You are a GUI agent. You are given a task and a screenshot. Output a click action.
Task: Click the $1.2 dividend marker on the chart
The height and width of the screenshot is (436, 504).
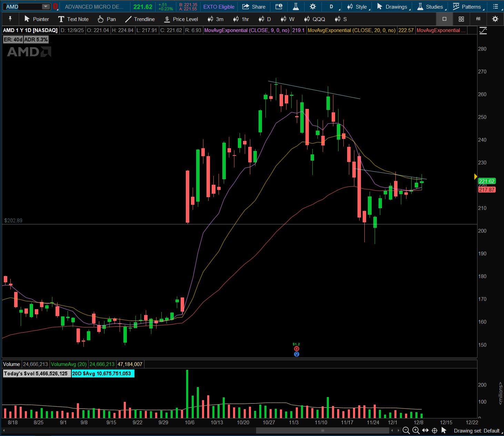click(x=296, y=344)
